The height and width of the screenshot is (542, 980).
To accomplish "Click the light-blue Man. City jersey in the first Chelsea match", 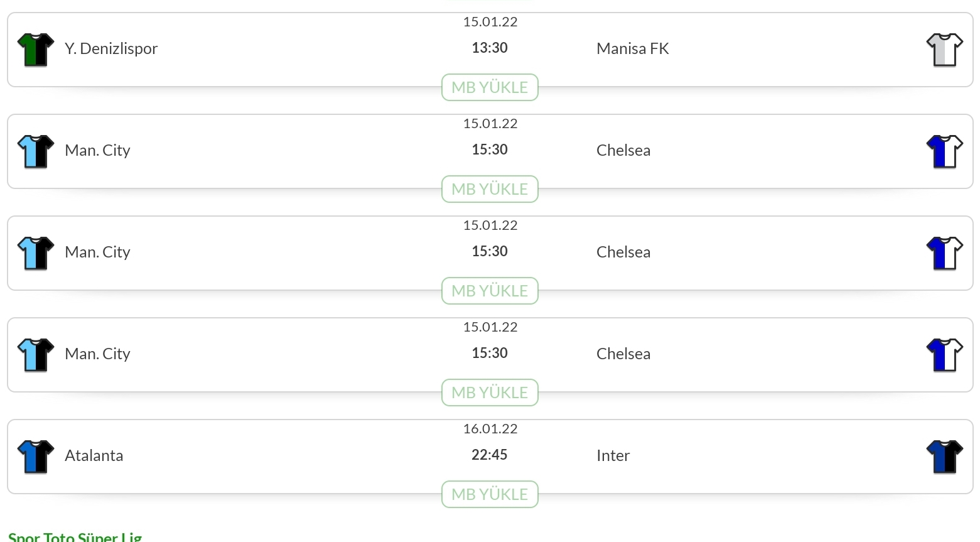I will [x=36, y=151].
